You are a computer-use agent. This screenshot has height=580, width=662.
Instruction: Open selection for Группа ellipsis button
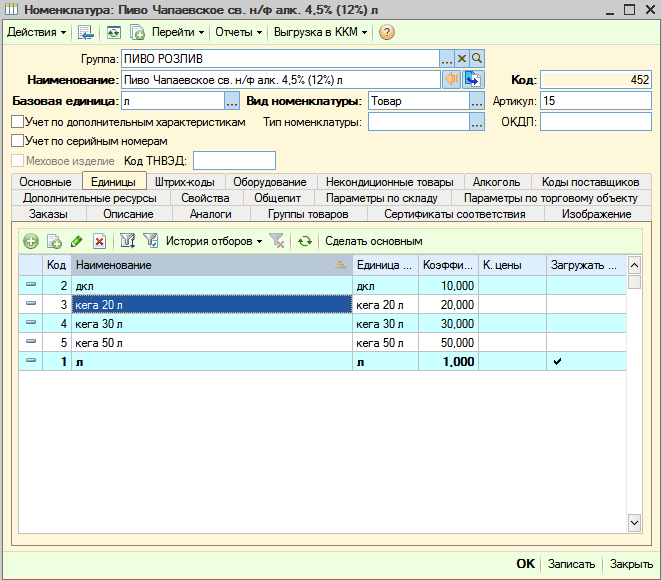click(x=447, y=59)
